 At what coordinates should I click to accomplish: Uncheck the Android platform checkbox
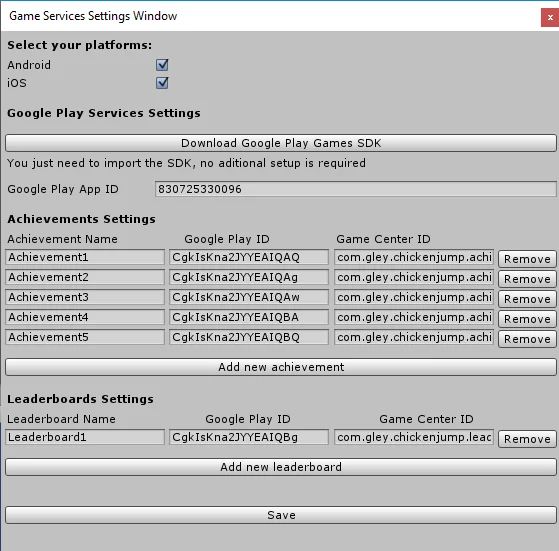(162, 65)
